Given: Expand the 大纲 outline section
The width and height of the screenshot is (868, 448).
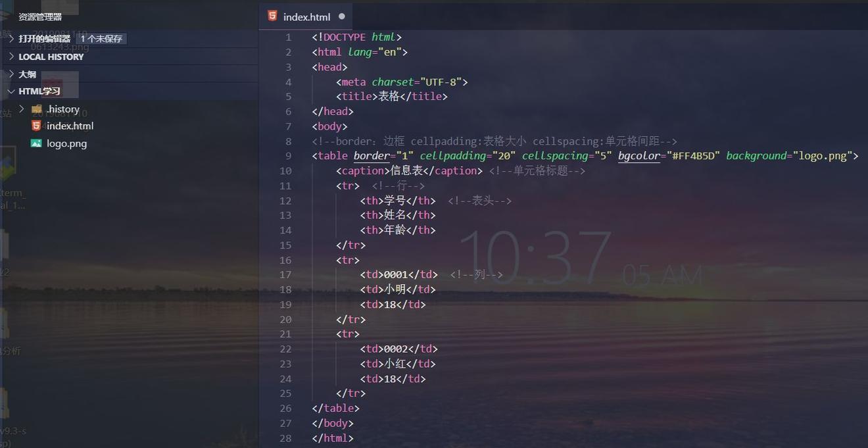Looking at the screenshot, I should (x=27, y=74).
